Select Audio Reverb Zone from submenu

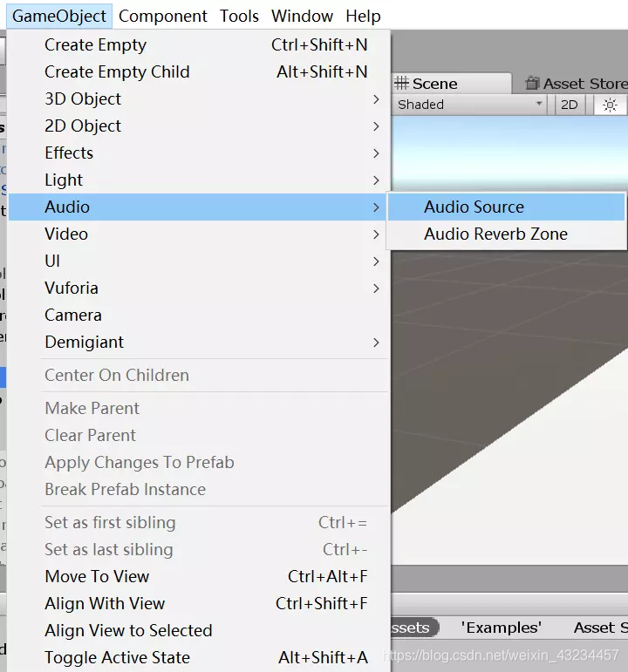click(506, 234)
